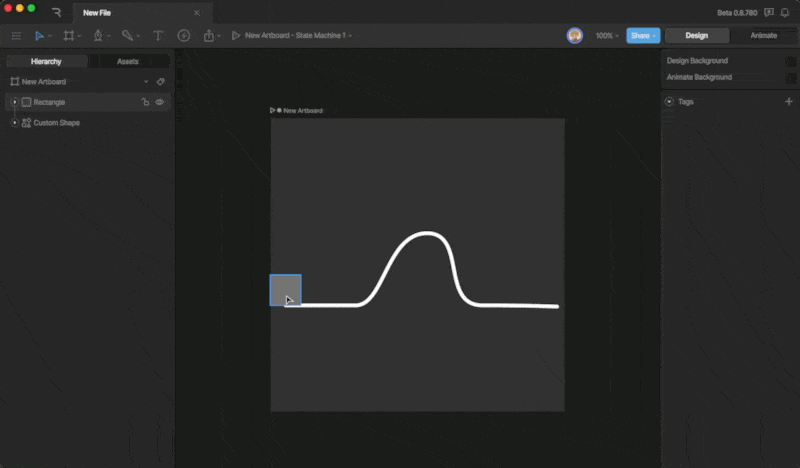Toggle lock on the Rectangle layer
800x468 pixels.
[145, 102]
